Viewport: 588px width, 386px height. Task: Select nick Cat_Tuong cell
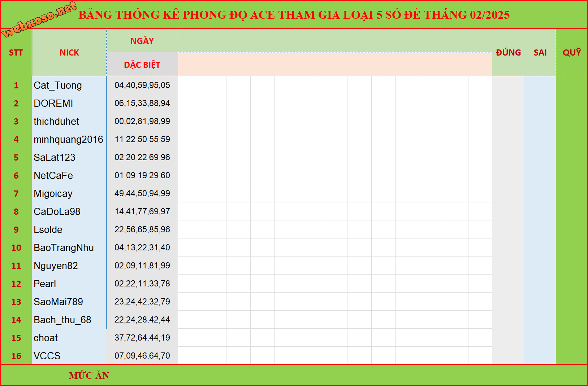69,85
